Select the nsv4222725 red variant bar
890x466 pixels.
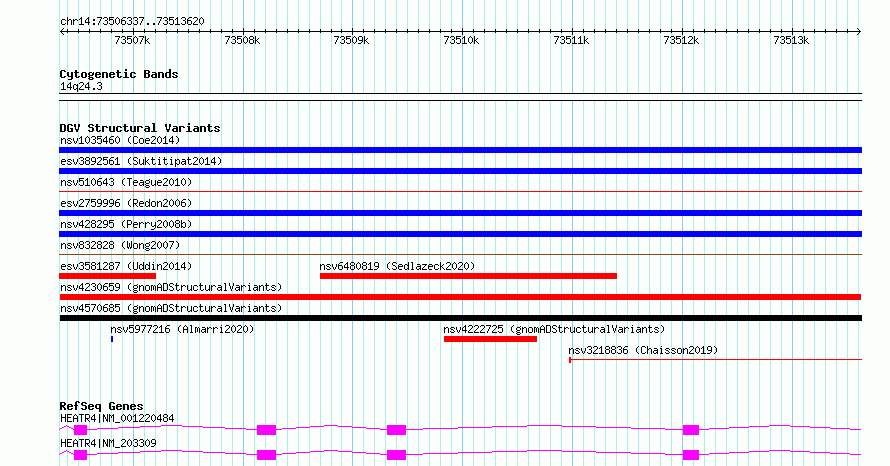click(490, 339)
